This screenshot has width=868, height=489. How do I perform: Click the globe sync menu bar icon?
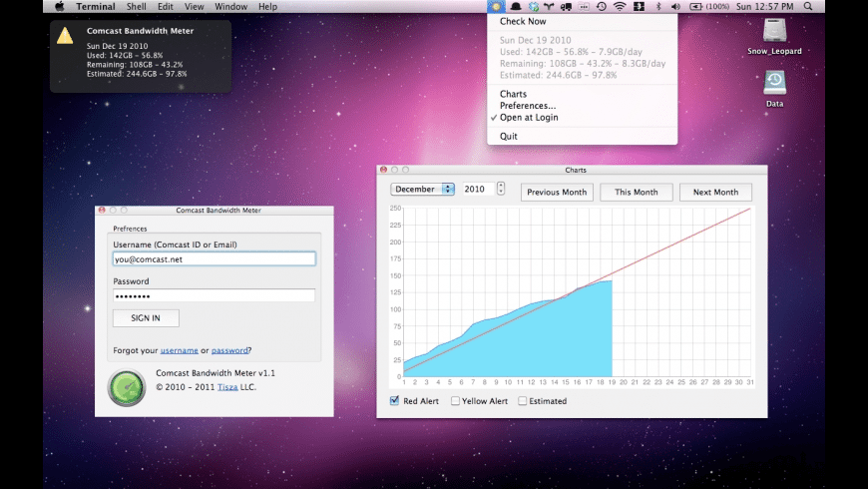[x=533, y=7]
